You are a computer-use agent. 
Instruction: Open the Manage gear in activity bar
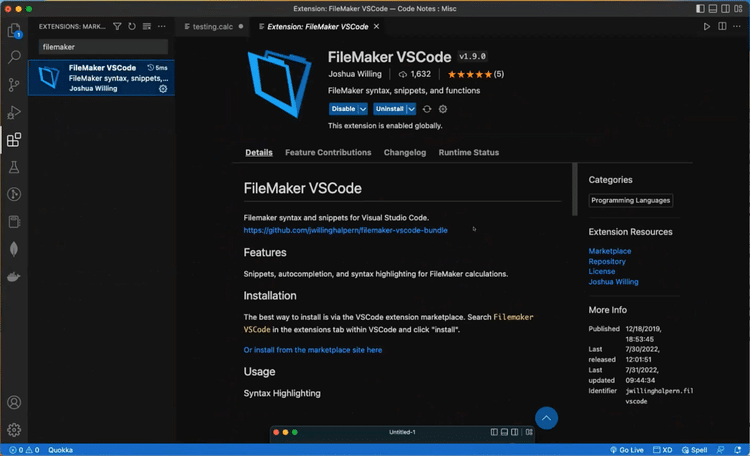pyautogui.click(x=14, y=430)
